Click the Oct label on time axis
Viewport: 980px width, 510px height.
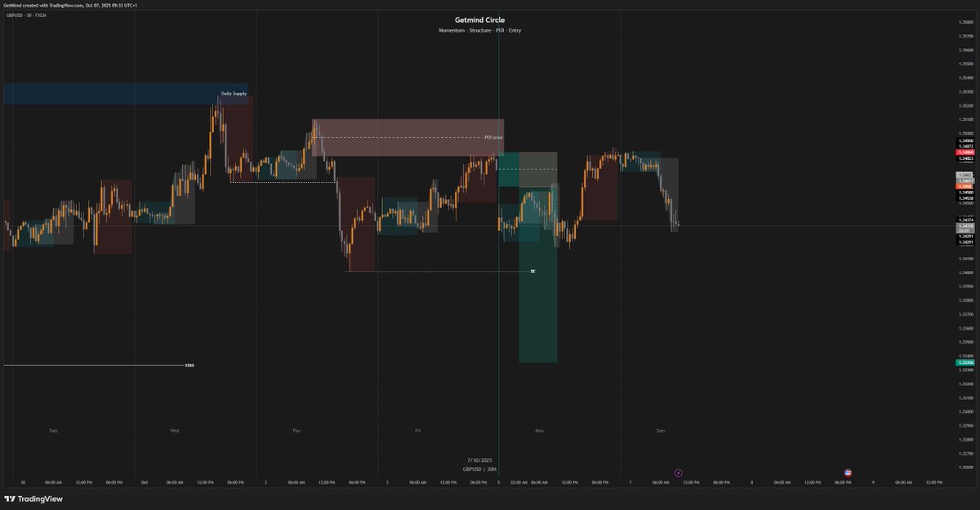[x=144, y=482]
